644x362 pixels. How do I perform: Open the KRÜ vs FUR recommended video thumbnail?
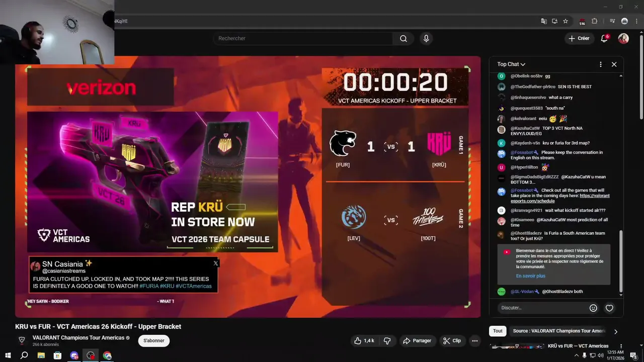(517, 346)
